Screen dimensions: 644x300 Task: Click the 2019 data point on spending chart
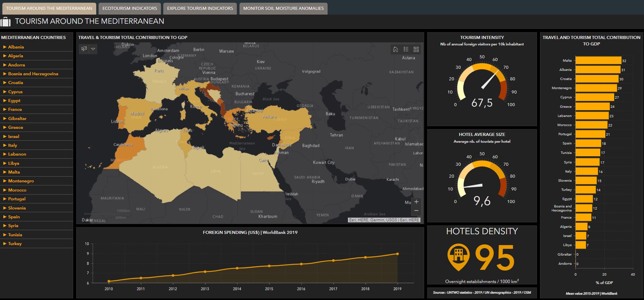(x=397, y=254)
